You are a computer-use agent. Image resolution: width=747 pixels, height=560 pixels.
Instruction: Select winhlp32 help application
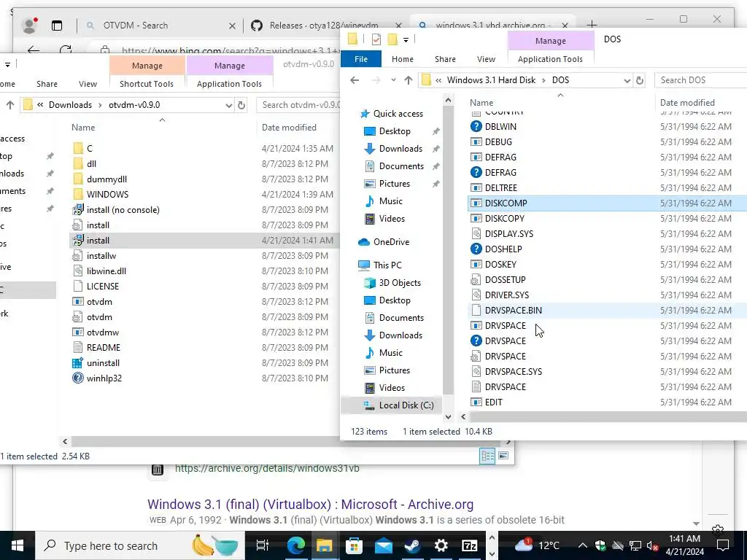coord(104,378)
